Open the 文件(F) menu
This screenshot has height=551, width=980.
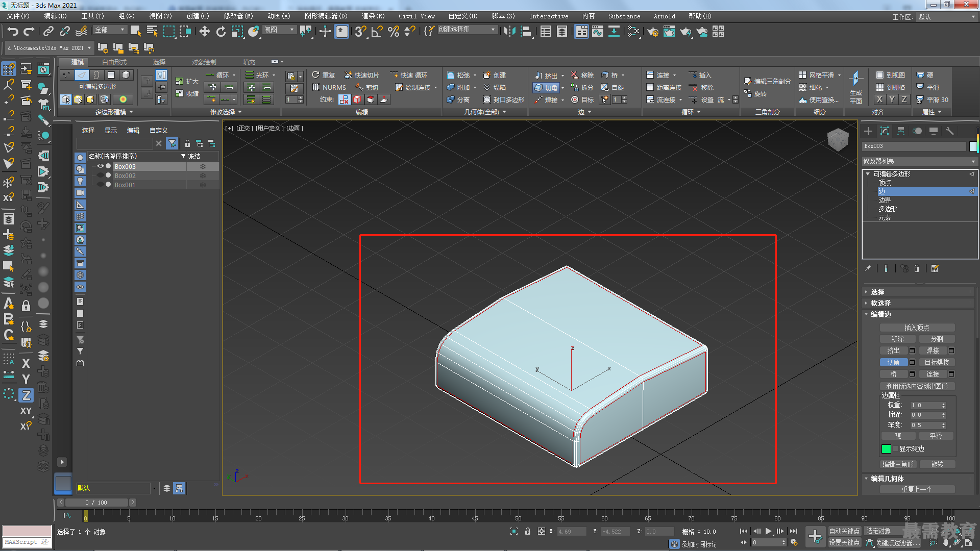[x=18, y=16]
